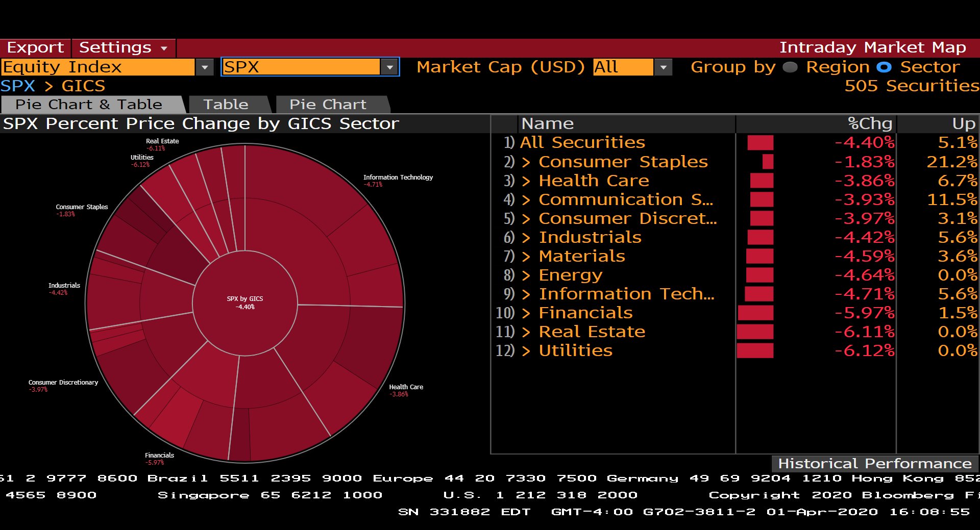Screen dimensions: 980x530
Task: Open the Market Cap All dropdown
Action: 663,67
